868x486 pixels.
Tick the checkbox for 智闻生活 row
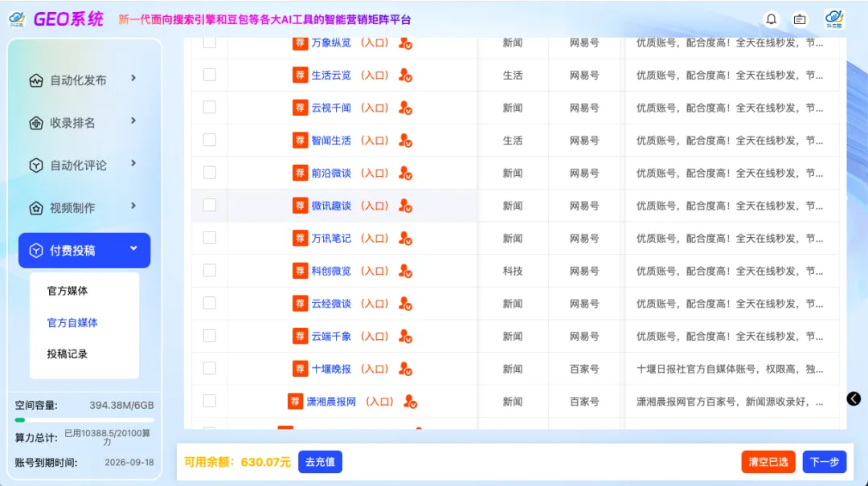(209, 140)
